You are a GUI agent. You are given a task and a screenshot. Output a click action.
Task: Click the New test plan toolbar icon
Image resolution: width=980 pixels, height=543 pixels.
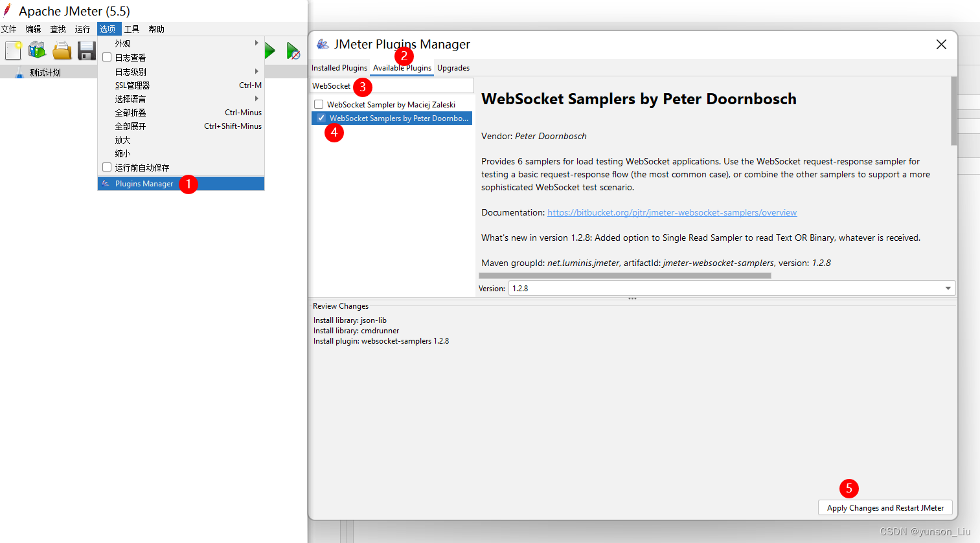coord(13,50)
